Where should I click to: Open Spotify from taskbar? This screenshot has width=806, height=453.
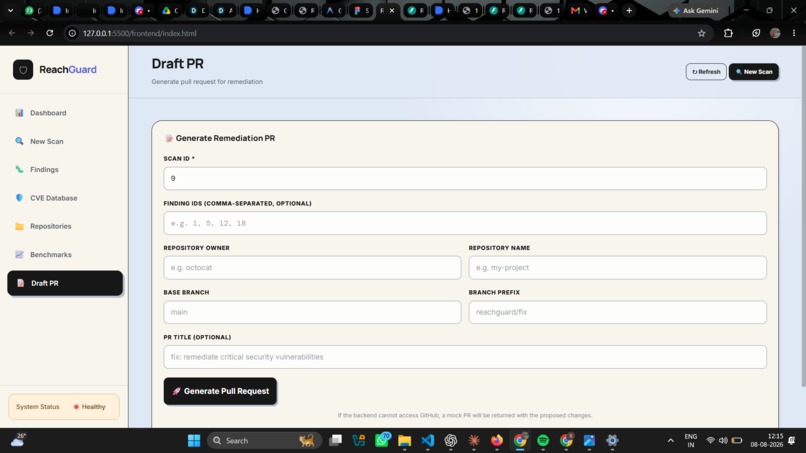pyautogui.click(x=543, y=441)
